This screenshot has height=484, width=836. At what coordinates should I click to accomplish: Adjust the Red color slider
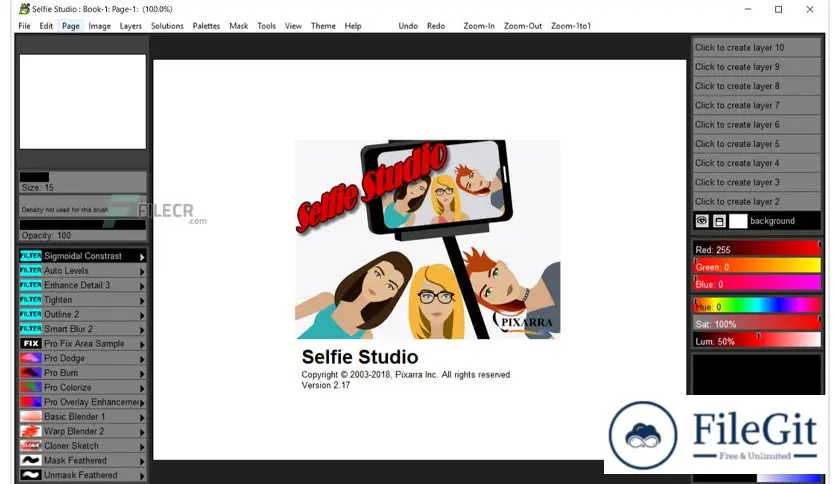coord(757,249)
